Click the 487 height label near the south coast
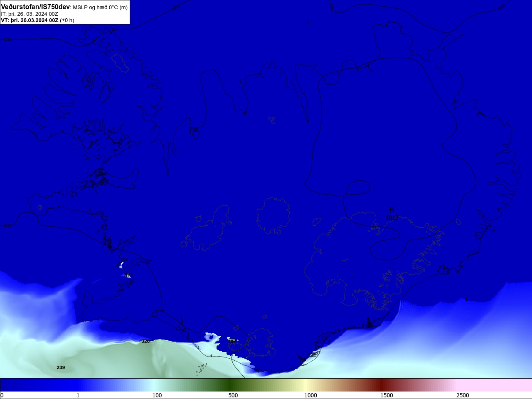The width and height of the screenshot is (532, 399). point(232,341)
